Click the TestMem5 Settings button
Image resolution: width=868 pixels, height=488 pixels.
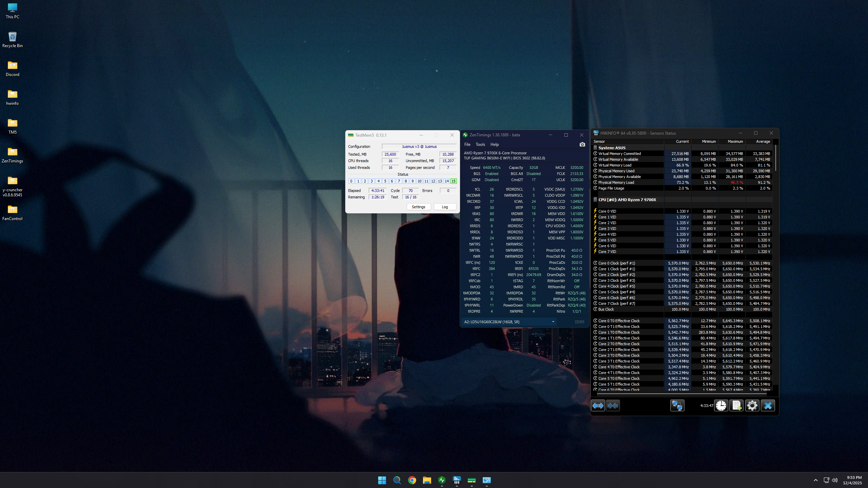(418, 207)
